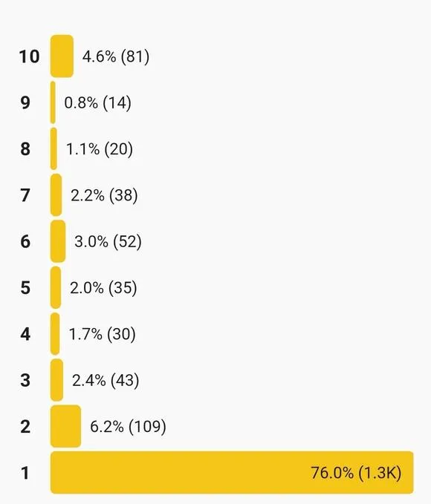Click the 2.2% (38) label
This screenshot has width=431, height=504.
tap(104, 195)
